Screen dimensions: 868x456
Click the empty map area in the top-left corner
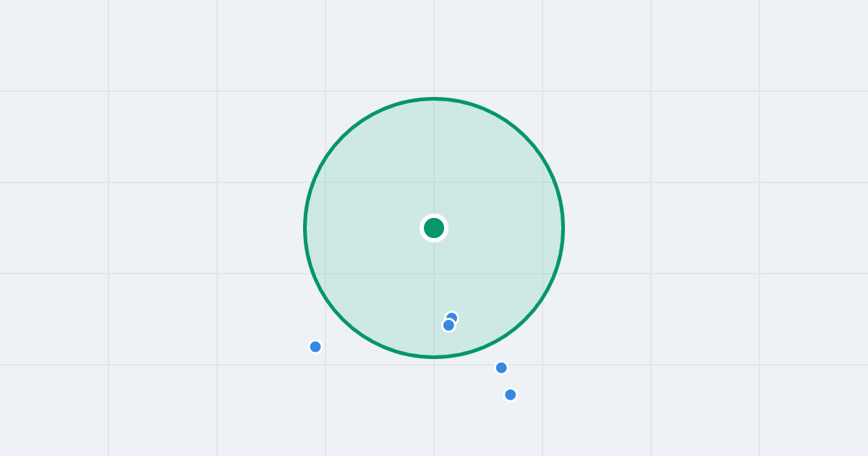click(51, 43)
